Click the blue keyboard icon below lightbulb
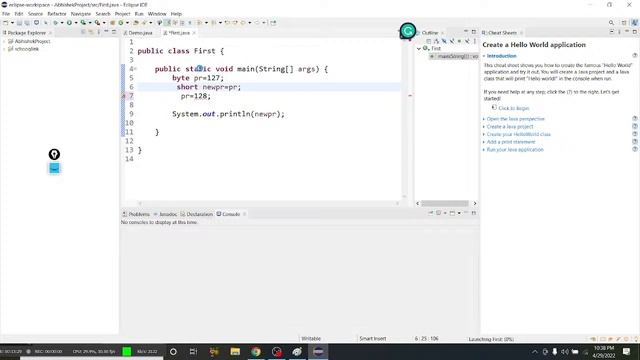The height and width of the screenshot is (360, 640). (x=54, y=168)
